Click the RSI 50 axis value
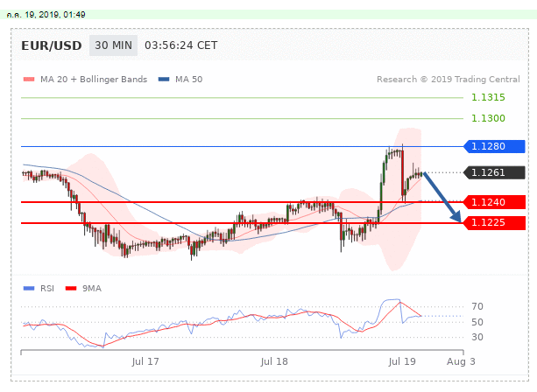 [x=477, y=322]
